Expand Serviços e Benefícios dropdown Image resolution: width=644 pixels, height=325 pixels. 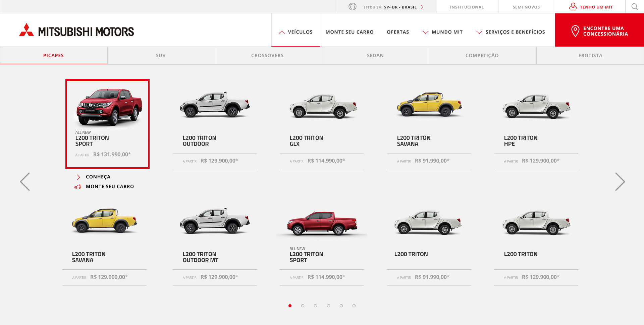(511, 32)
